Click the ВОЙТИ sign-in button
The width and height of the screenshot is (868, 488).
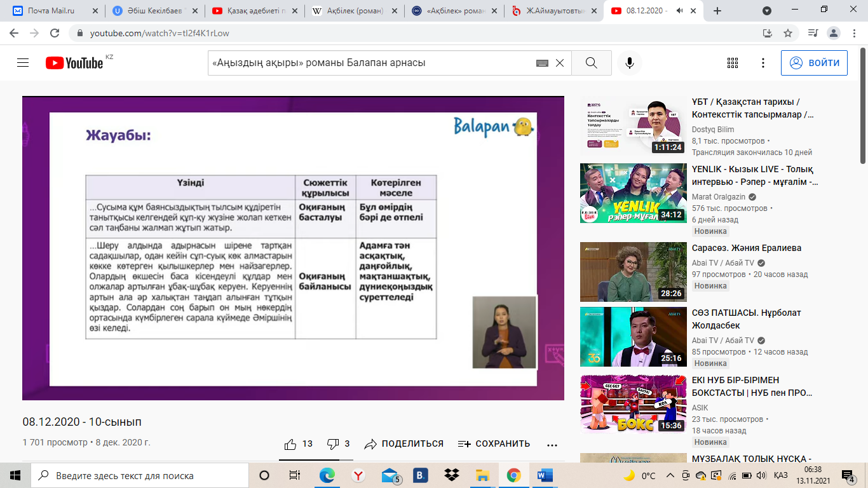(x=814, y=63)
